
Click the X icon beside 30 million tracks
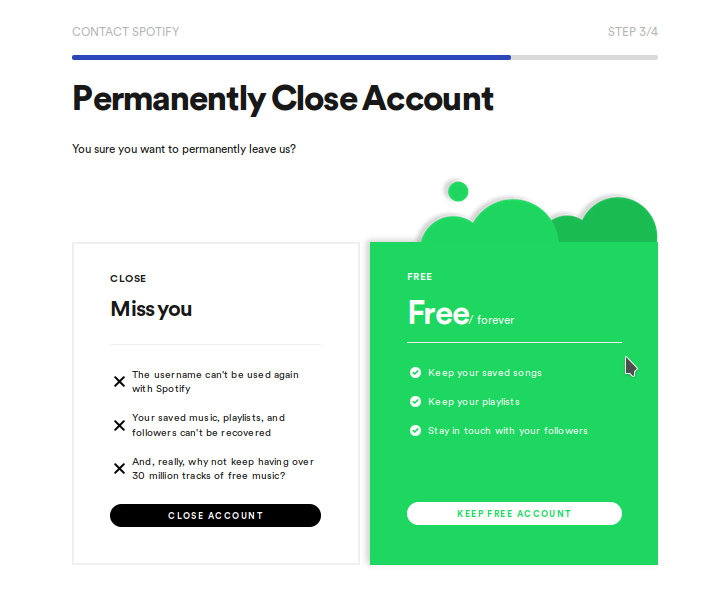pos(119,469)
